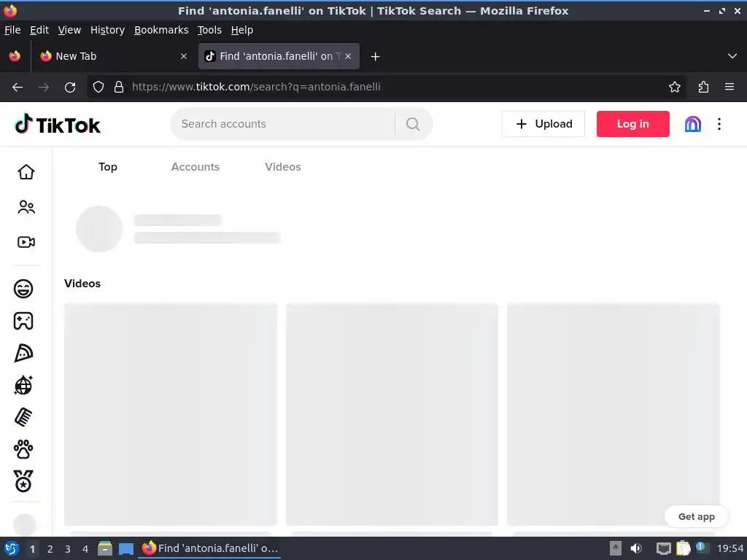Open the Firefox extensions puzzle icon
This screenshot has width=747, height=560.
click(703, 87)
